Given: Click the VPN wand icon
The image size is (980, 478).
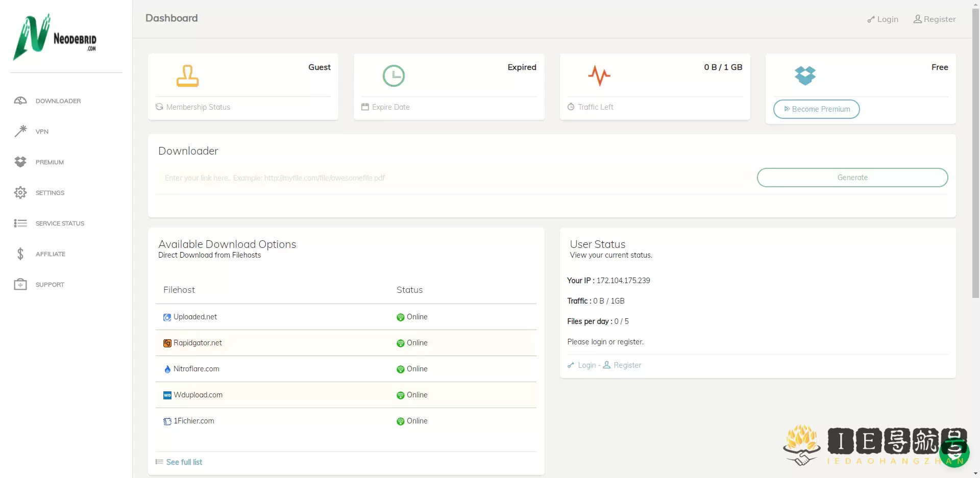Looking at the screenshot, I should [20, 131].
